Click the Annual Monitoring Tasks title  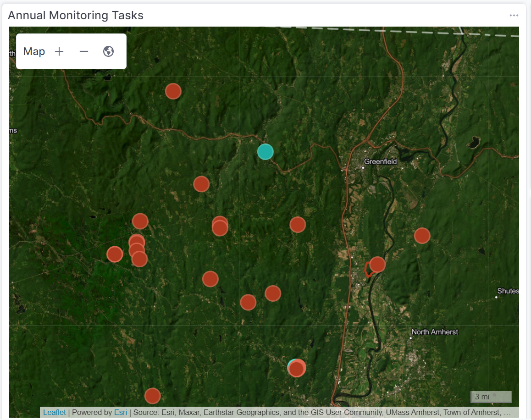coord(75,15)
